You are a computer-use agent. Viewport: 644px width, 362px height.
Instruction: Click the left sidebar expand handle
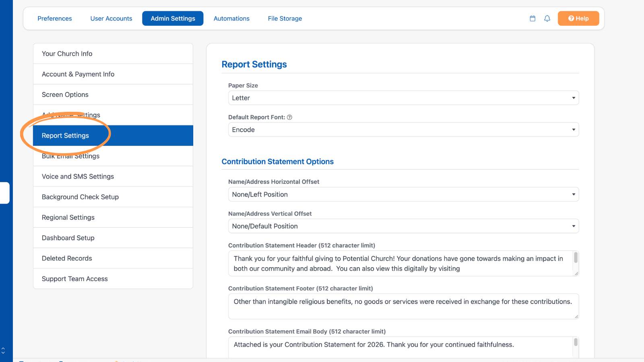pyautogui.click(x=4, y=193)
